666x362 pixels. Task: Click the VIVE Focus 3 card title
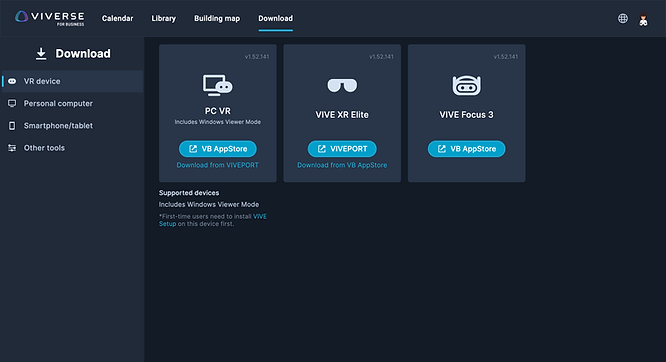tap(466, 115)
